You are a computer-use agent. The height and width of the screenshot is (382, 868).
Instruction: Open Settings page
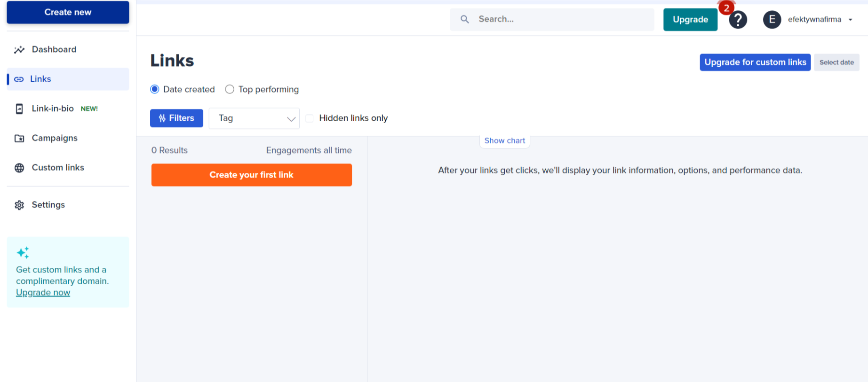click(x=48, y=205)
